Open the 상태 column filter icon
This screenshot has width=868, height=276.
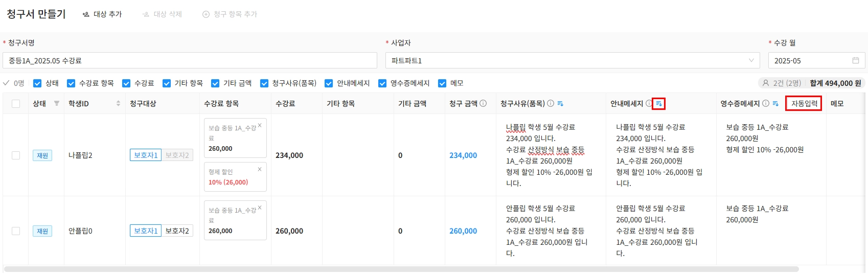click(x=56, y=104)
